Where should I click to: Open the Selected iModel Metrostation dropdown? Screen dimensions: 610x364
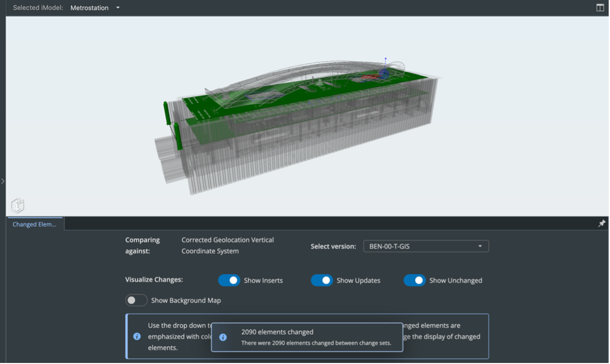95,8
